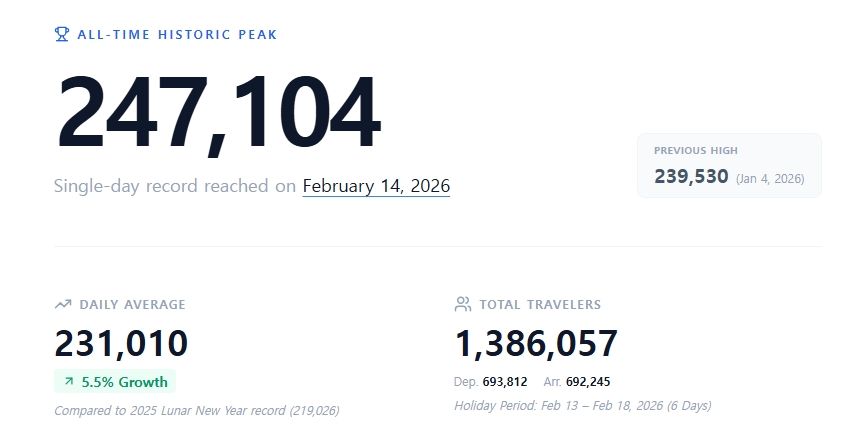Click the trending arrow icon beside Daily Average
The height and width of the screenshot is (441, 858).
tap(63, 304)
